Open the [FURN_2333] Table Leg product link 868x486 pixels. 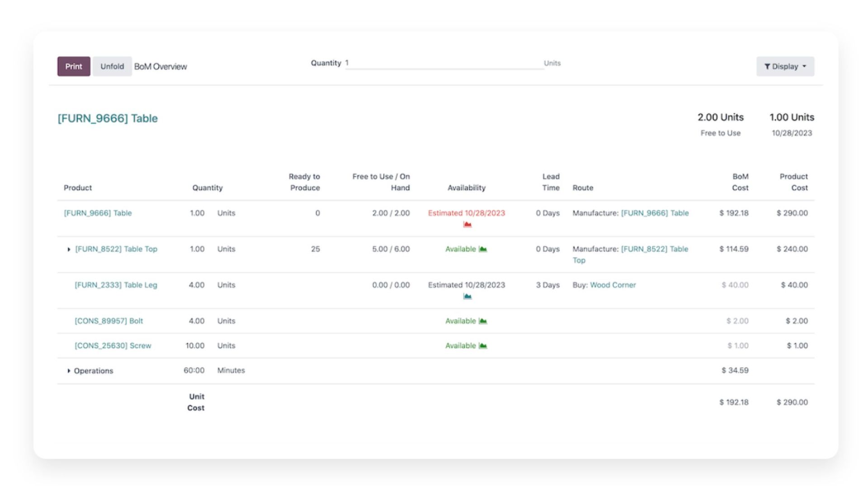point(116,285)
